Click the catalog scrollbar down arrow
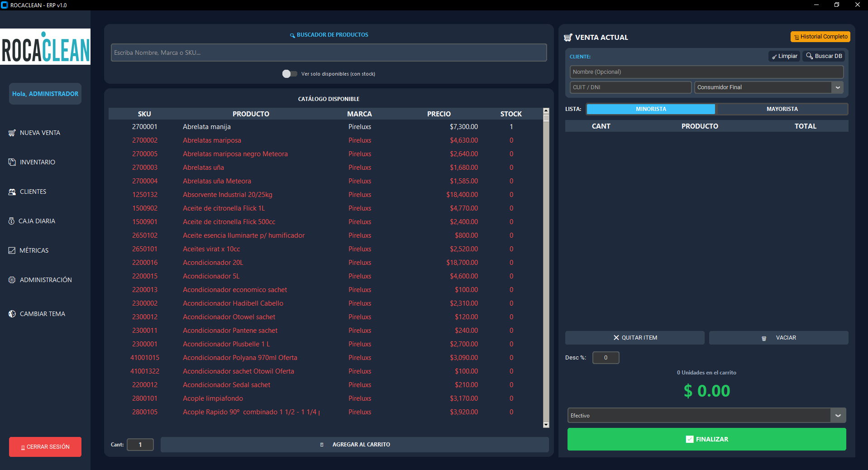Viewport: 868px width, 470px height. (x=546, y=425)
